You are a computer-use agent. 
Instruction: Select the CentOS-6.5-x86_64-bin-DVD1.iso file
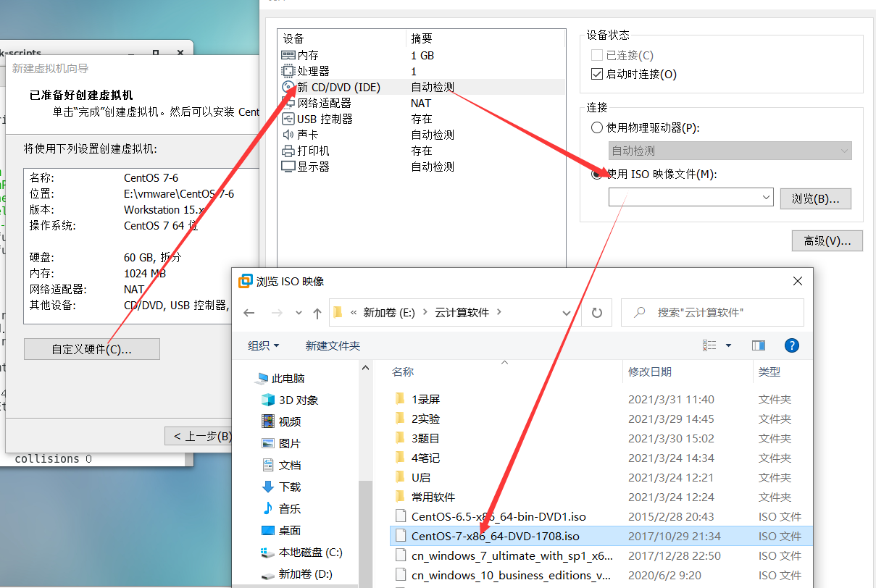coord(499,516)
